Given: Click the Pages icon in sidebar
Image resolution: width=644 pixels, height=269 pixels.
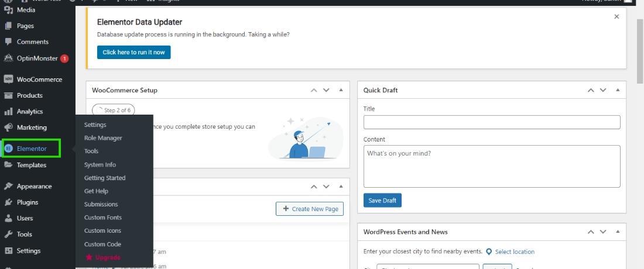Looking at the screenshot, I should pos(8,26).
